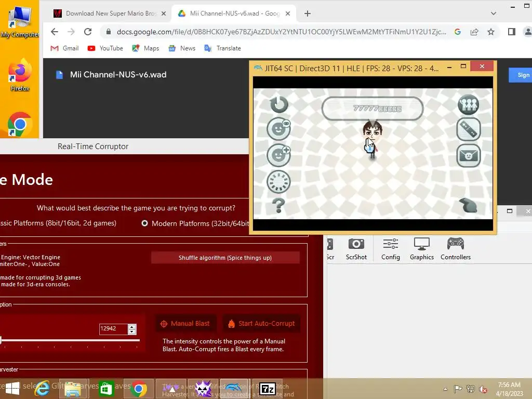Close the Mii Channel-NUS-v6.wad tab
The image size is (532, 399).
288,14
